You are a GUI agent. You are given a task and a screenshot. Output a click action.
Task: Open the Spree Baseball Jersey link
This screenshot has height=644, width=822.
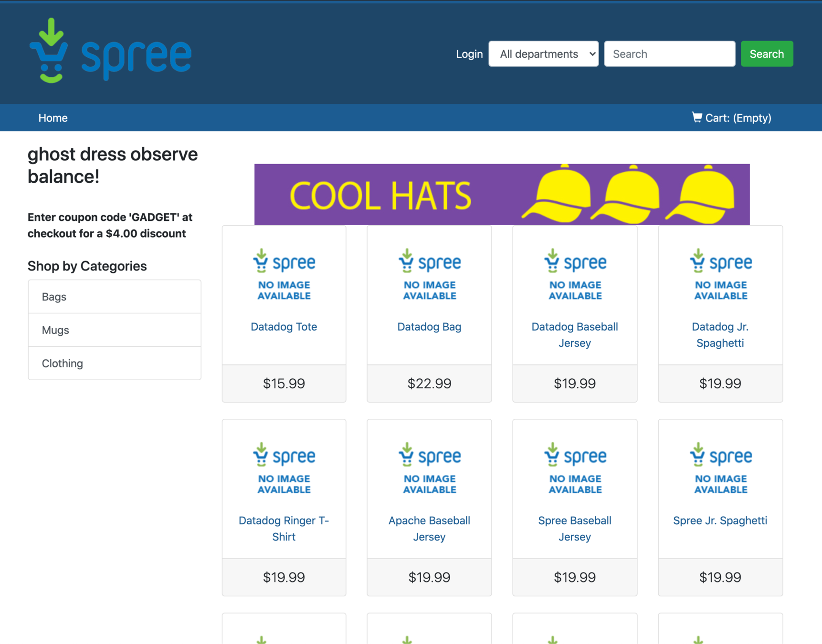click(x=575, y=529)
